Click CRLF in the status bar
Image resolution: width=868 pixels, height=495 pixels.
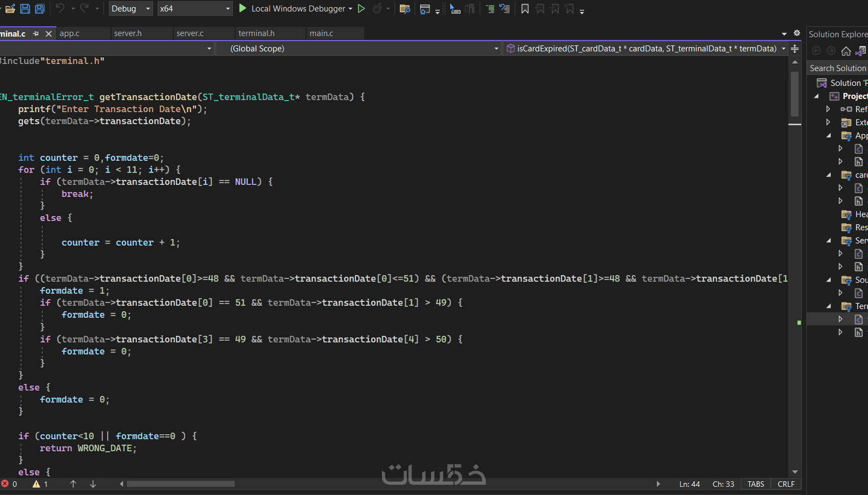pyautogui.click(x=786, y=484)
